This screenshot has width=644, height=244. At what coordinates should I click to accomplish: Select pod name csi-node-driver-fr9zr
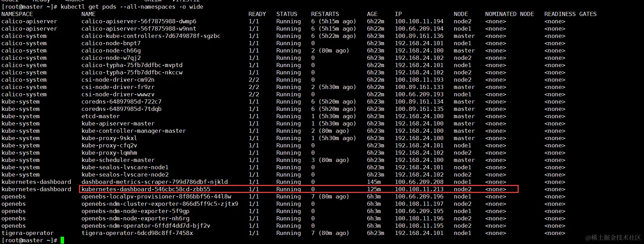[x=118, y=87]
